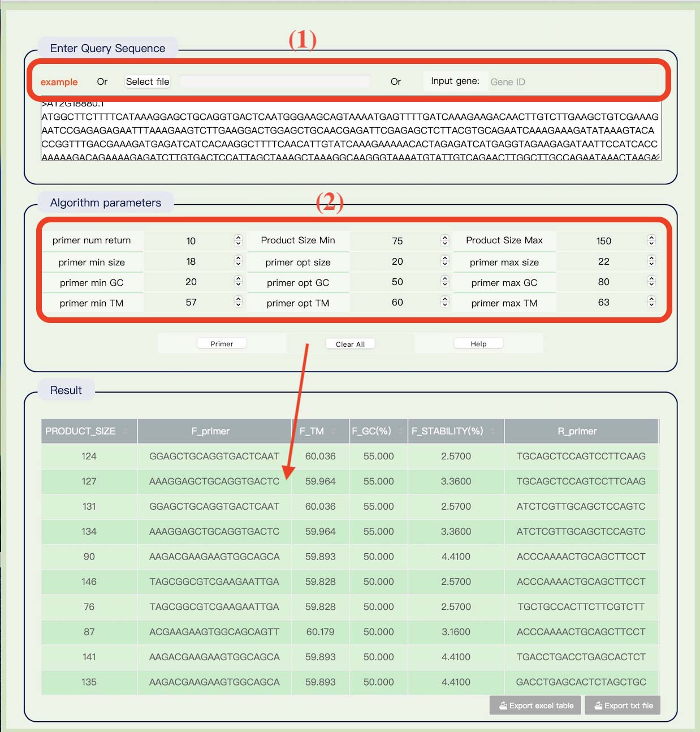Click the primer max GC value 80
This screenshot has height=732, width=700.
tap(604, 282)
